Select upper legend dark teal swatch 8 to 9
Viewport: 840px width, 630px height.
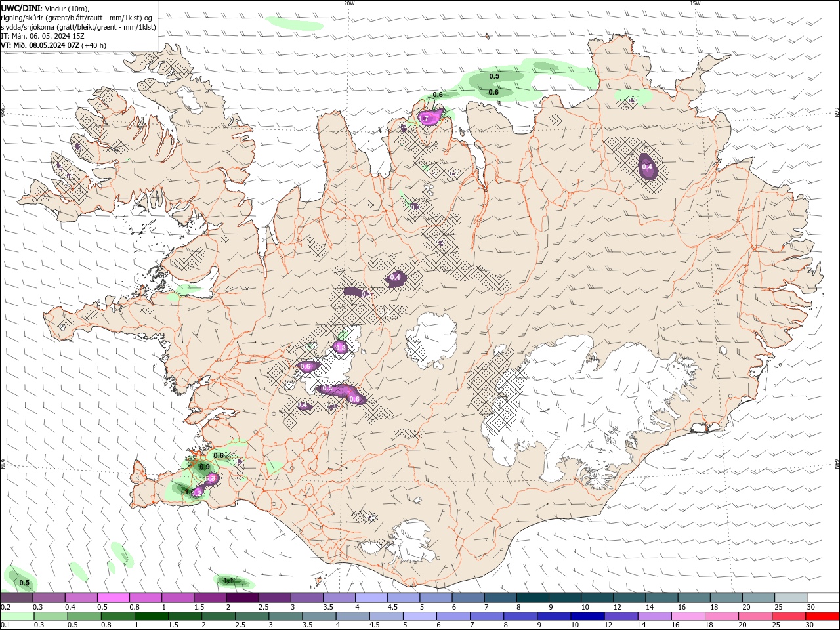[533, 598]
